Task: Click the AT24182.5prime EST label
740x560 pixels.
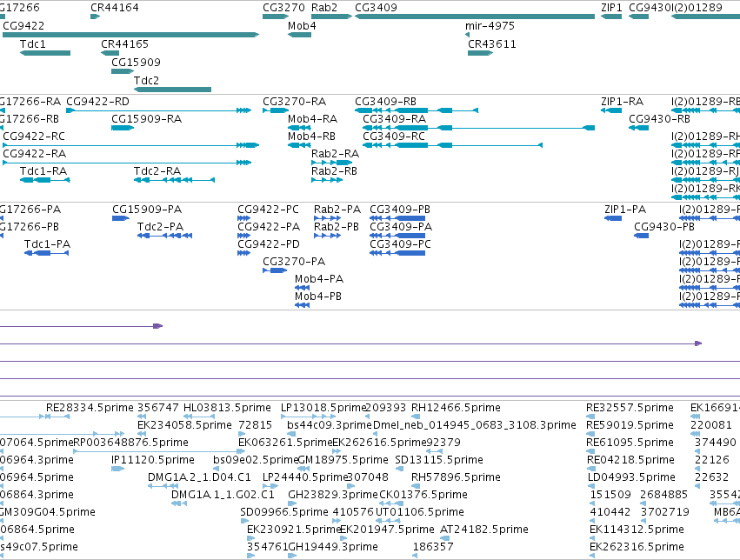Action: pyautogui.click(x=484, y=530)
